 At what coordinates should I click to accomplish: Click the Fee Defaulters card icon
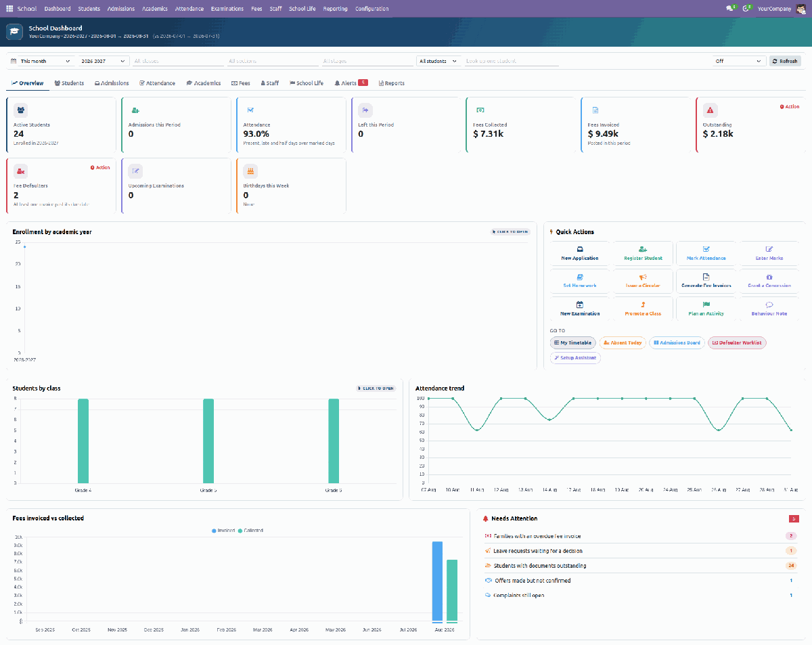(x=20, y=171)
